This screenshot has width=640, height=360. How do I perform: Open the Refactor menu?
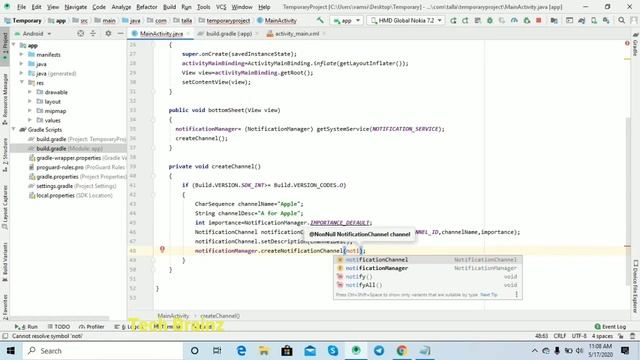pos(147,7)
